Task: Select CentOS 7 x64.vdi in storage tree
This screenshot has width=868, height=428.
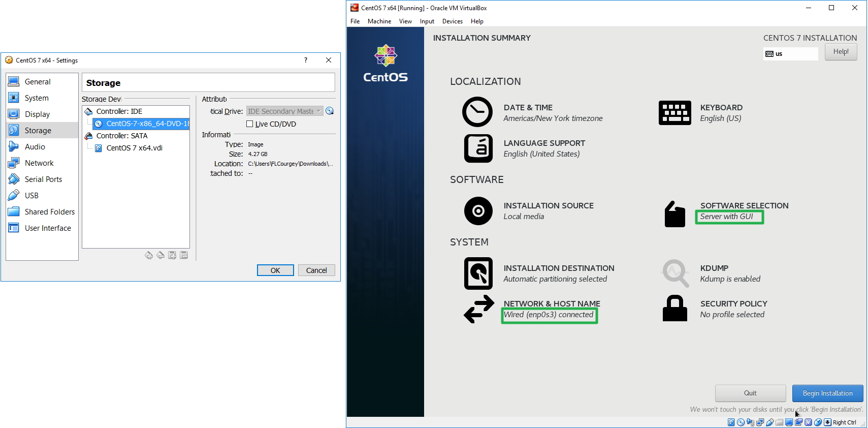Action: 134,148
